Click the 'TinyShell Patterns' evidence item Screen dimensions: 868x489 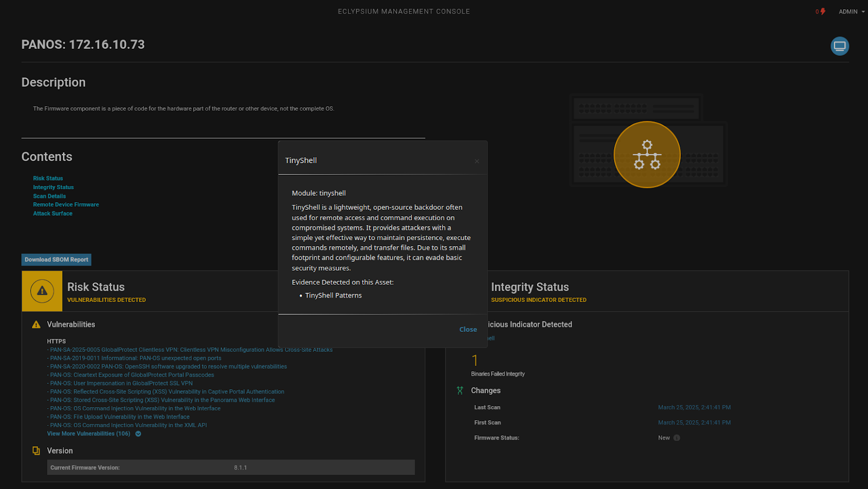(x=333, y=295)
